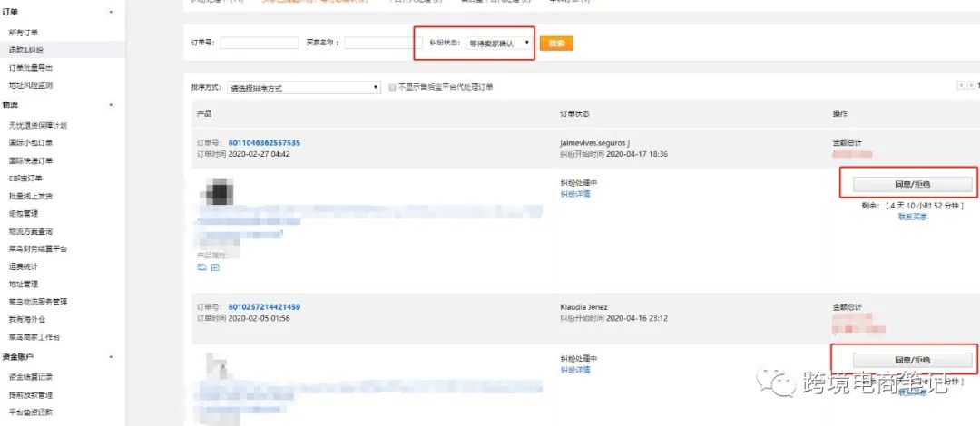Tick the 不显示售后宝平台代处理订单 checkbox

(392, 87)
